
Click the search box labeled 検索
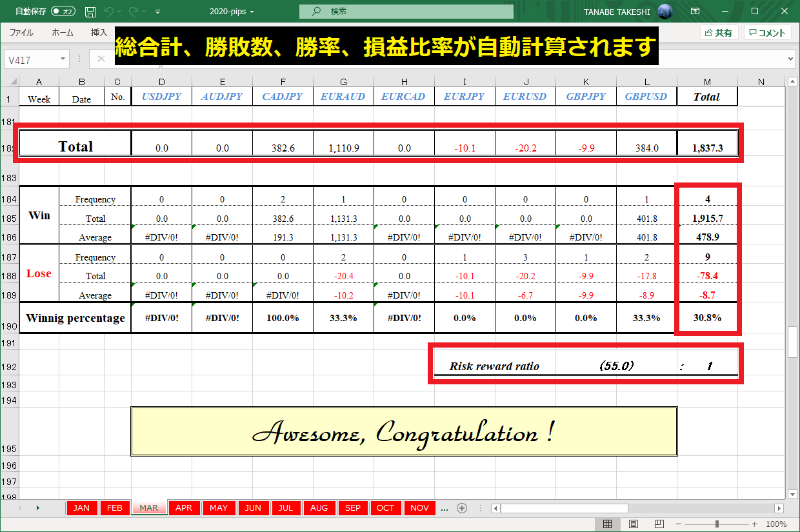(x=406, y=12)
